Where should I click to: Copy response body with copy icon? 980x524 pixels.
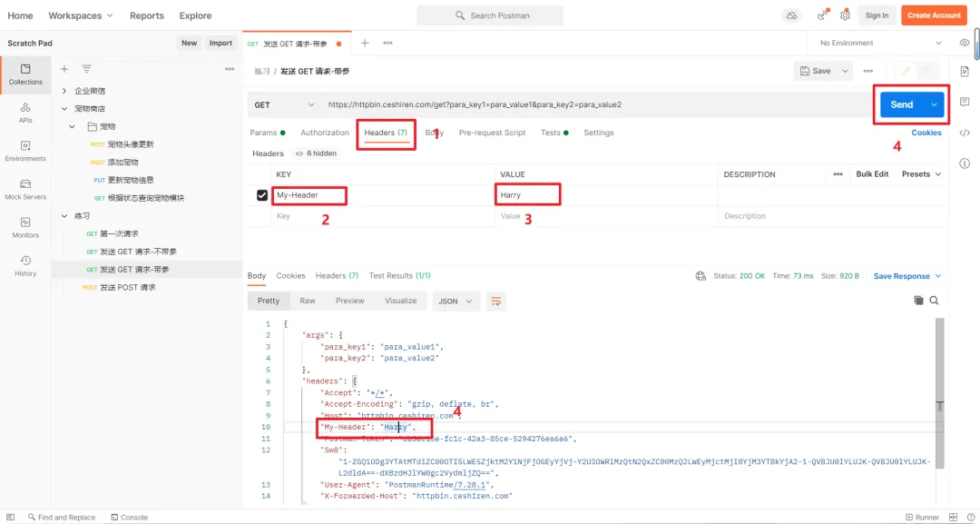(918, 301)
